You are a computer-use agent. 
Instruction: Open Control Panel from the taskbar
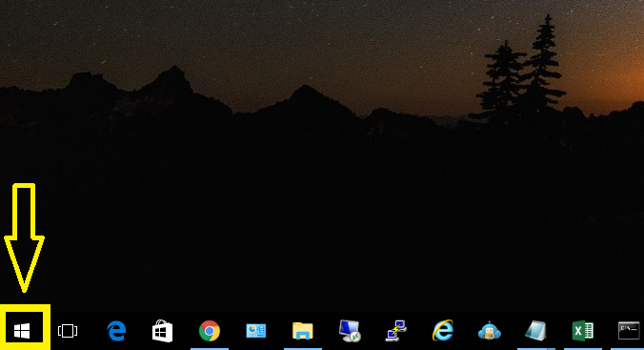256,331
